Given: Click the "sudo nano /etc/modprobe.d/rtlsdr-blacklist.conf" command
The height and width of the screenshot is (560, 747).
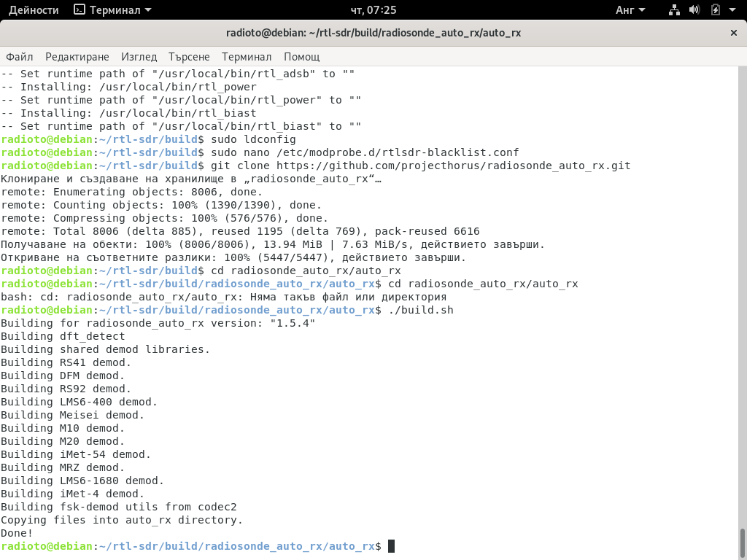Looking at the screenshot, I should (x=365, y=152).
